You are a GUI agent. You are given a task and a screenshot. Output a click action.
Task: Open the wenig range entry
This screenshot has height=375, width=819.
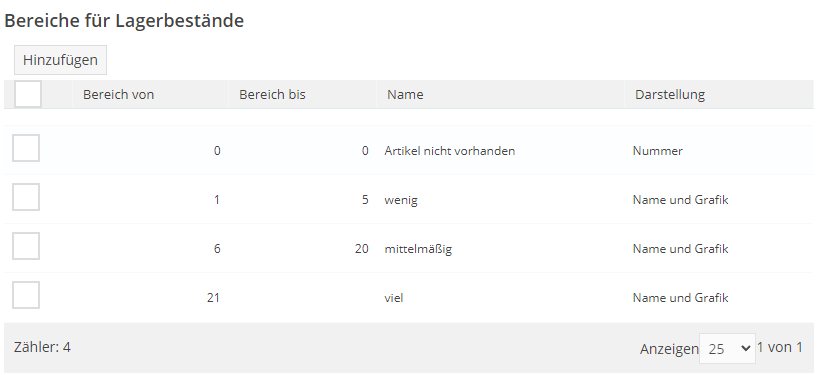pyautogui.click(x=401, y=200)
